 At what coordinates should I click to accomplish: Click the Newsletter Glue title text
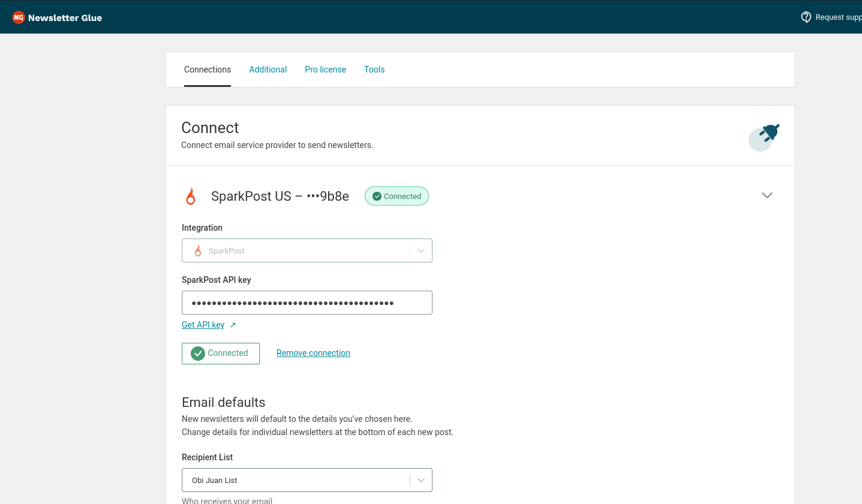pyautogui.click(x=65, y=18)
